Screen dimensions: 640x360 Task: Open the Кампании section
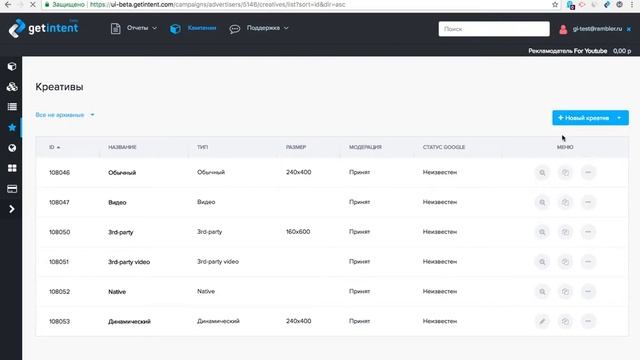pyautogui.click(x=193, y=28)
